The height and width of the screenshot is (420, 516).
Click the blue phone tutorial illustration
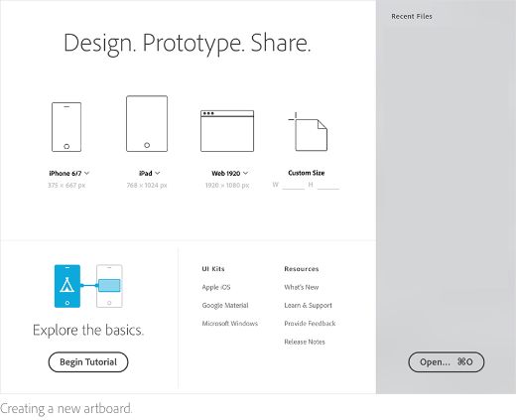67,286
